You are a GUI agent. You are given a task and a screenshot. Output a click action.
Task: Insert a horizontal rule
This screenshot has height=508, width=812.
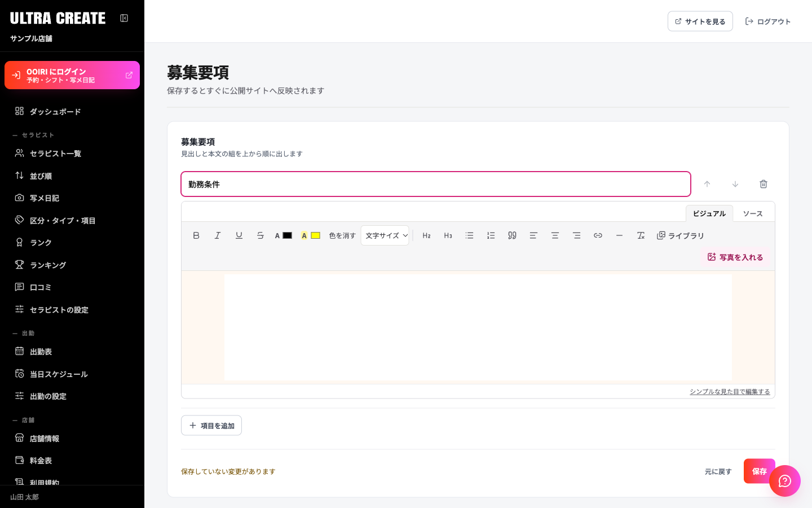(x=619, y=235)
